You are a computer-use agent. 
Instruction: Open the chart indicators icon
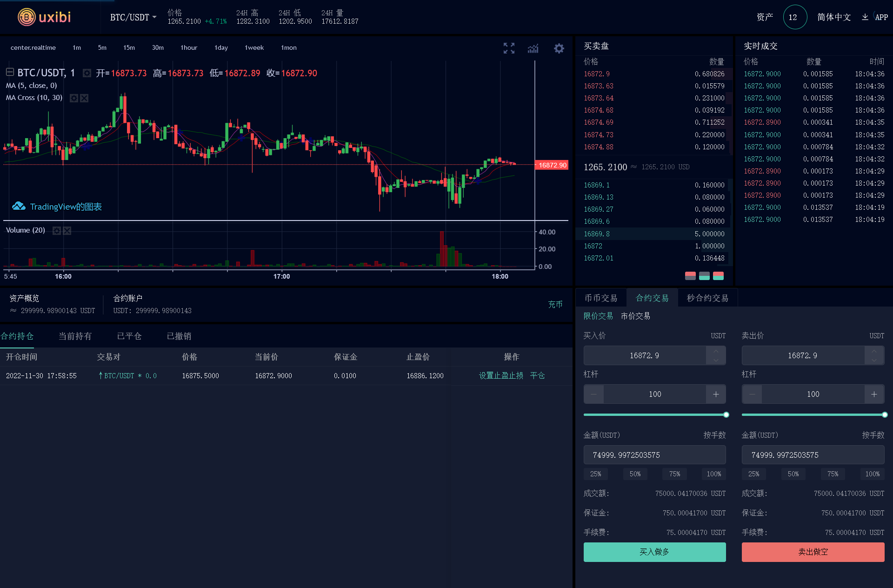coord(533,48)
